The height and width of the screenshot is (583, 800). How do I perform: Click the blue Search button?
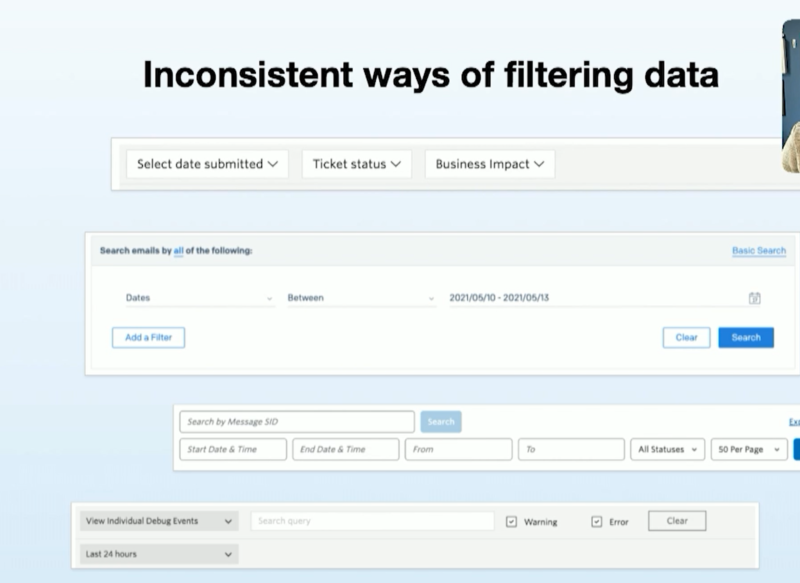[746, 338]
